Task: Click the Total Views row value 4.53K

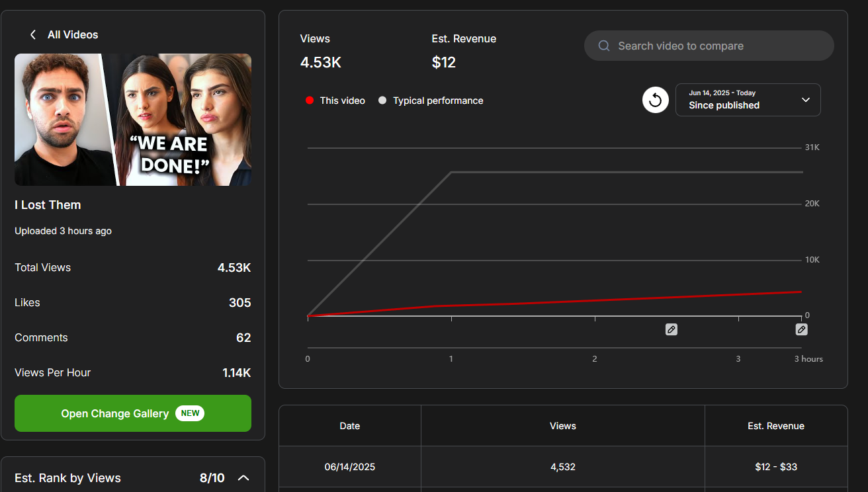Action: tap(234, 268)
